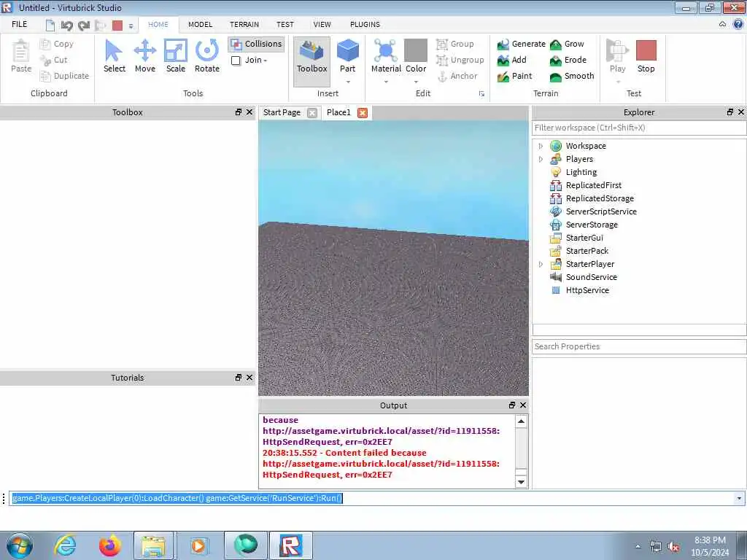Image resolution: width=747 pixels, height=560 pixels.
Task: Click red stop square in quick access bar
Action: point(117,26)
